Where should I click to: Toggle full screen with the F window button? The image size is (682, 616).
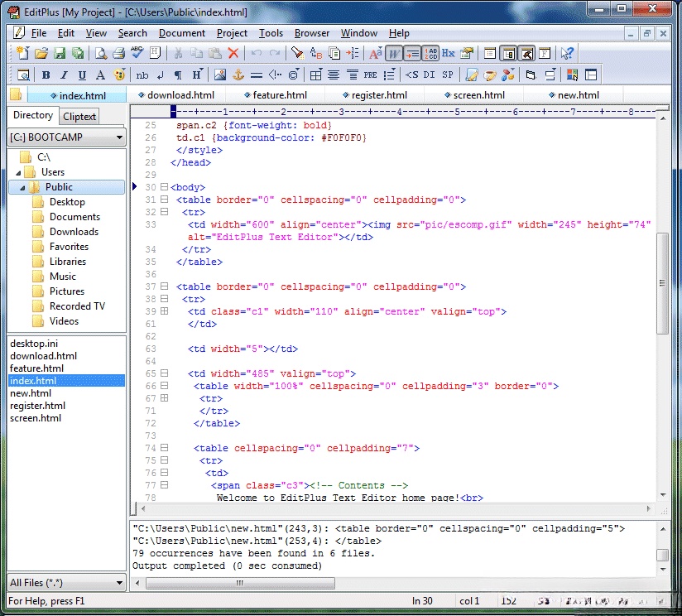[x=545, y=53]
